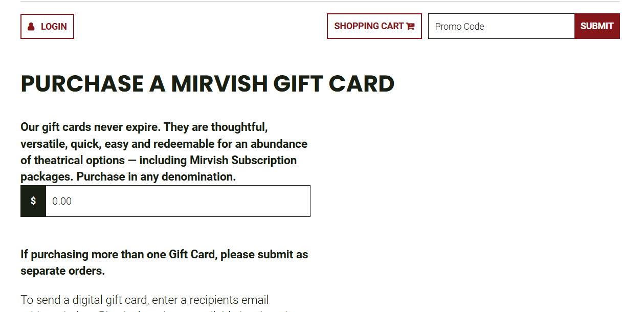Screen dimensions: 644x312
Task: Click the words GIFT CARD in heading
Action: 334,84
